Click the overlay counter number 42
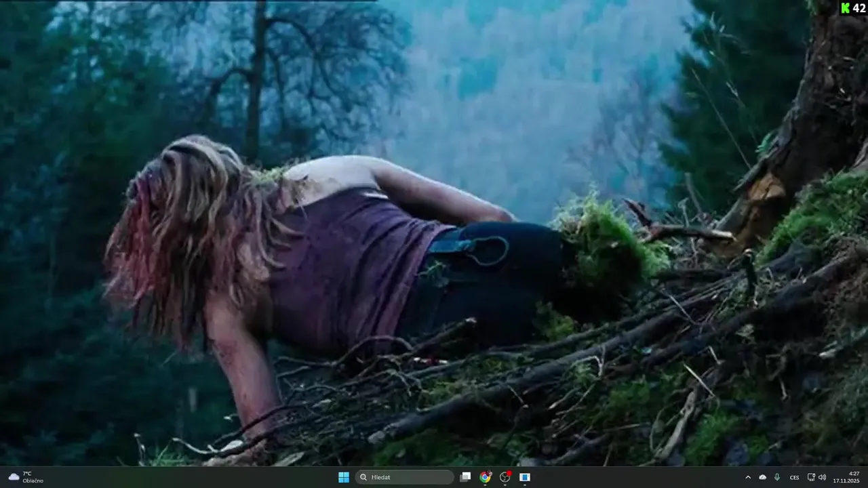Viewport: 868px width, 488px height. click(x=859, y=8)
